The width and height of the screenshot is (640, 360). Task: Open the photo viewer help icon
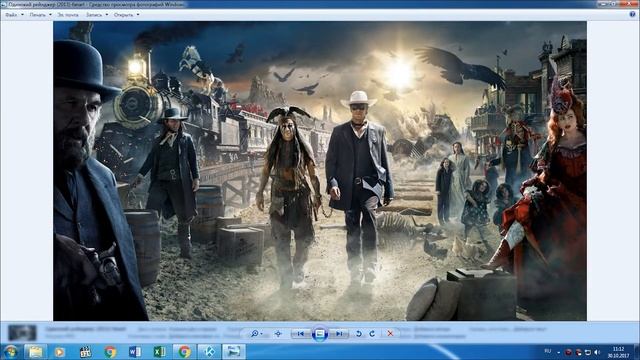632,14
